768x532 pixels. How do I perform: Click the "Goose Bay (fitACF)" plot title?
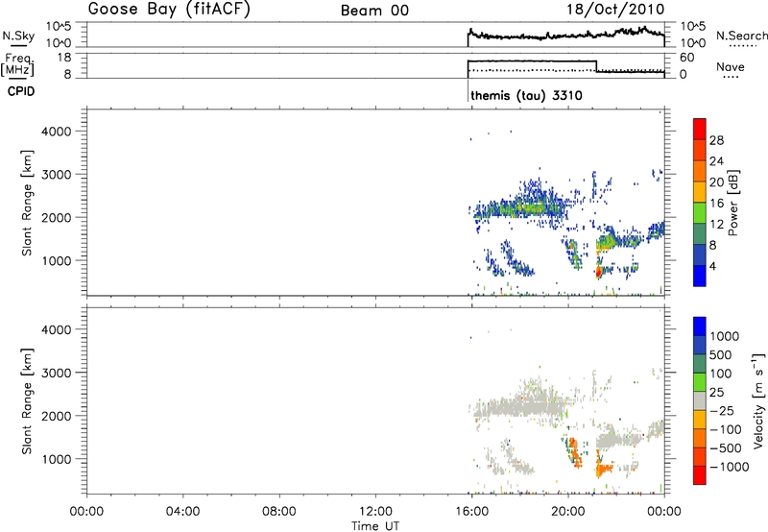(x=169, y=9)
